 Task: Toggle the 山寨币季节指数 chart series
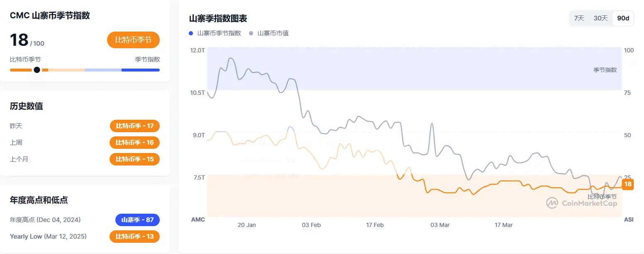[x=215, y=33]
